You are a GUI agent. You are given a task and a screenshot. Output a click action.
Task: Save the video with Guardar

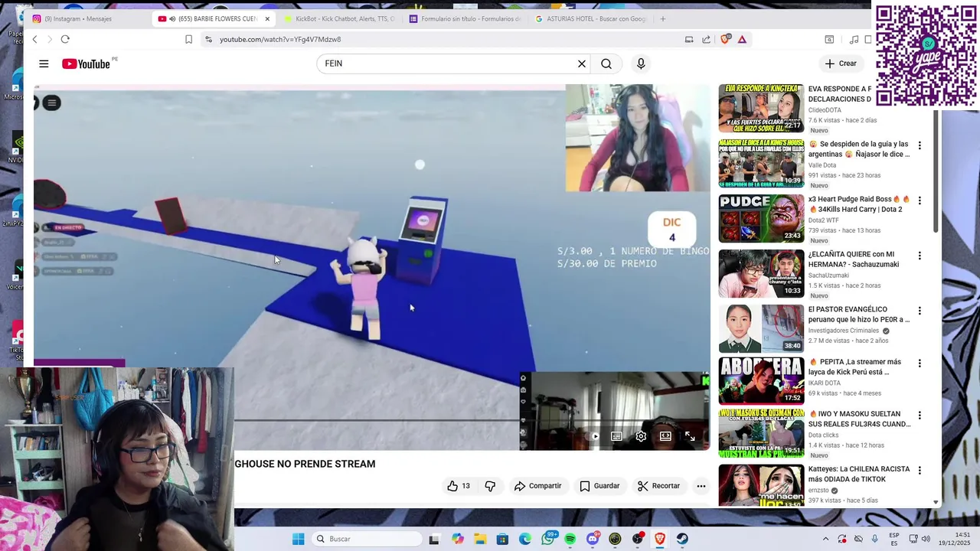[599, 486]
